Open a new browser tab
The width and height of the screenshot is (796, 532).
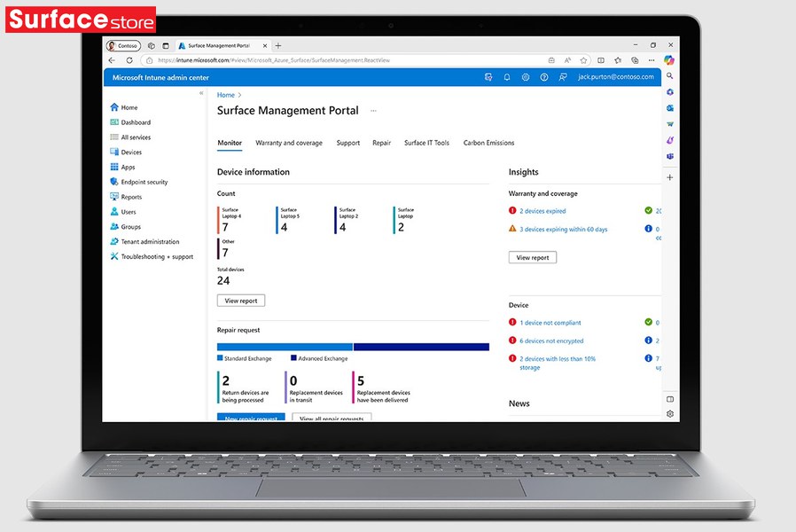278,46
